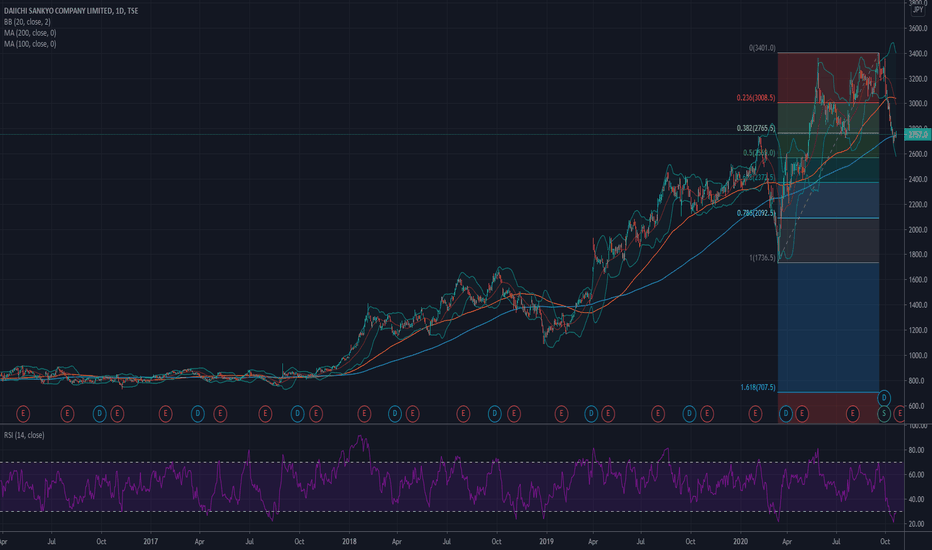Screen dimensions: 932x550
Task: Click the earnings marker for May 2018
Action: point(412,413)
